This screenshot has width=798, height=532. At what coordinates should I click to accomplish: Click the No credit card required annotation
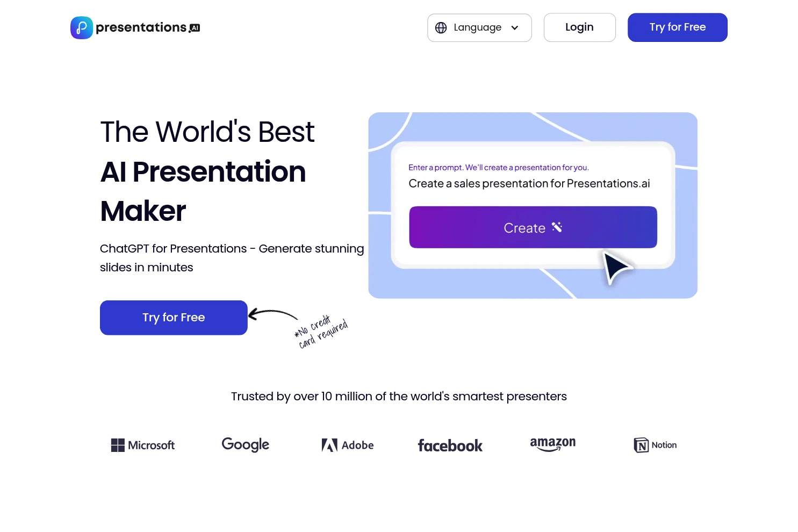[321, 330]
